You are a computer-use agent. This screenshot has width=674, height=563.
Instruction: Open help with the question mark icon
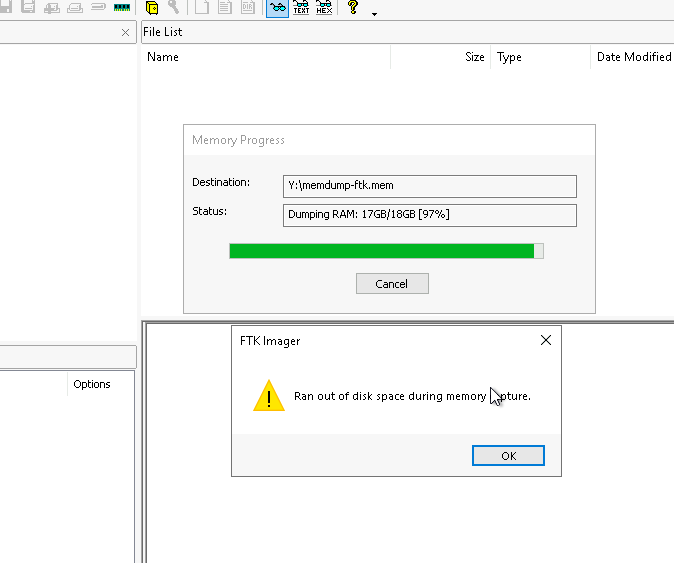(x=353, y=8)
